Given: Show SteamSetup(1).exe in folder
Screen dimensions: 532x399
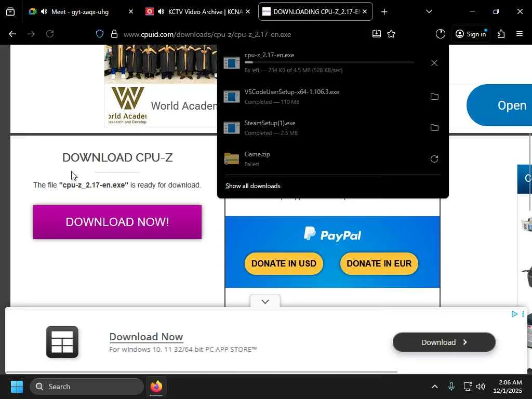Looking at the screenshot, I should [x=434, y=128].
